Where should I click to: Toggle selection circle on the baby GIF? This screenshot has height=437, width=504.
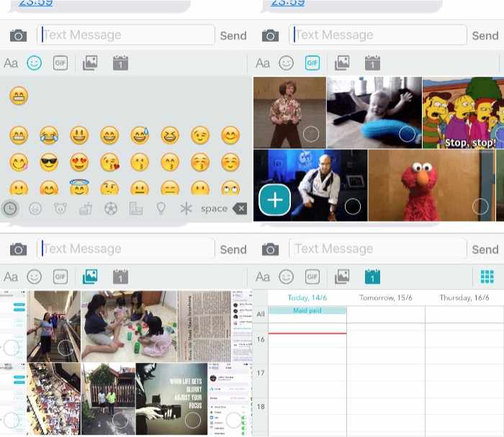point(408,133)
